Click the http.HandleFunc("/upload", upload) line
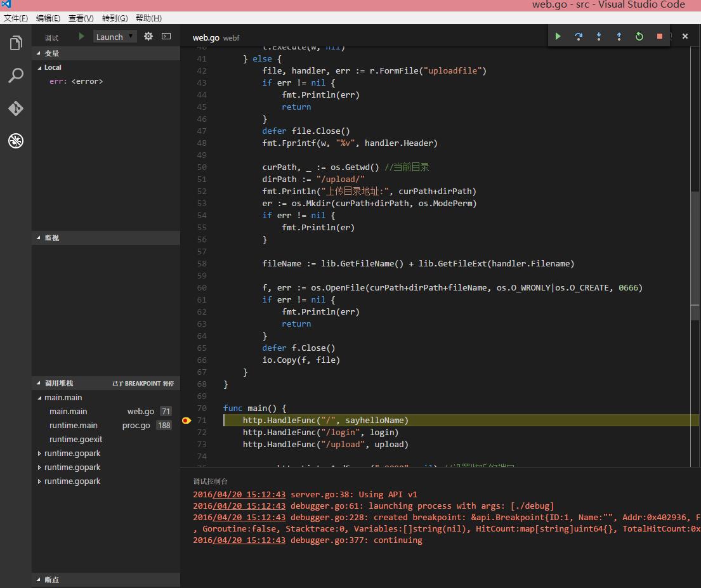701x588 pixels. click(325, 445)
